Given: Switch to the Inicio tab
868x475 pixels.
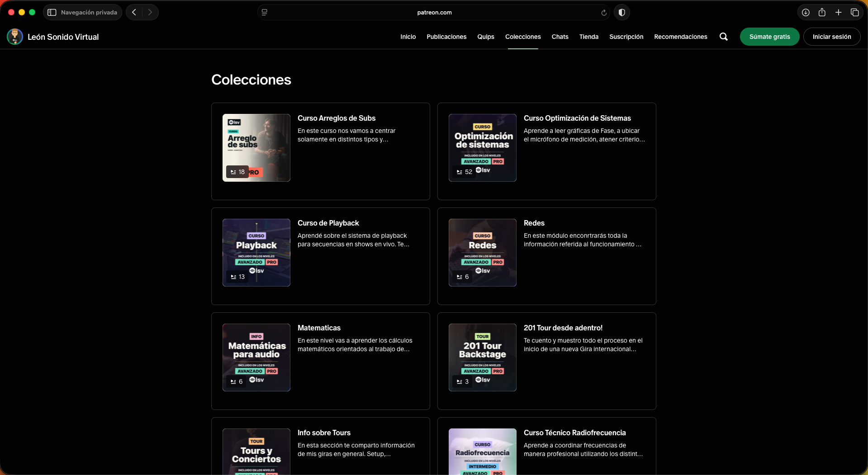Looking at the screenshot, I should [x=408, y=37].
